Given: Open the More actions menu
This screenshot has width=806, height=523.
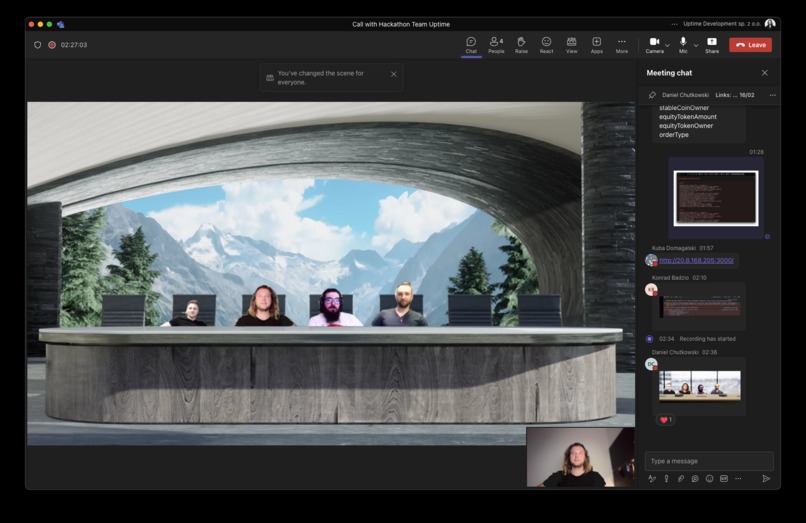Looking at the screenshot, I should (x=621, y=45).
